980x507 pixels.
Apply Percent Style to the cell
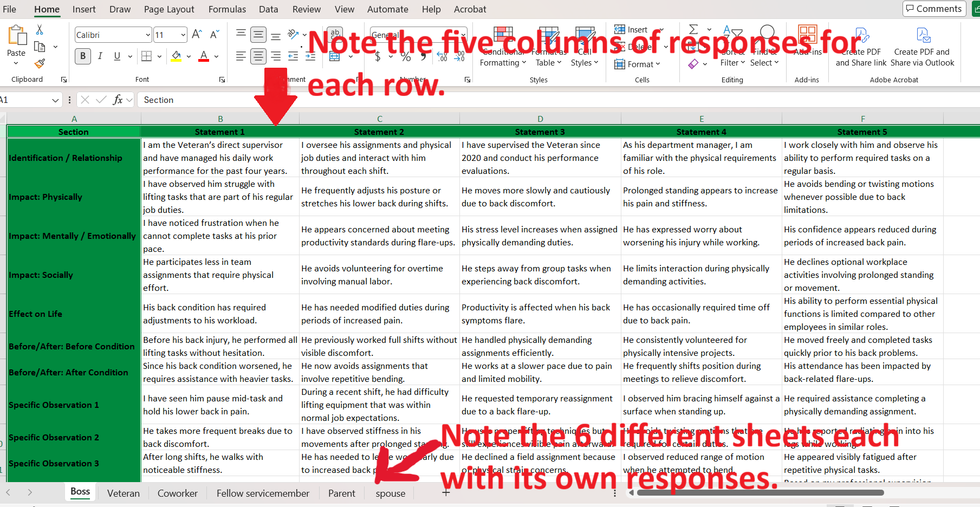(405, 56)
